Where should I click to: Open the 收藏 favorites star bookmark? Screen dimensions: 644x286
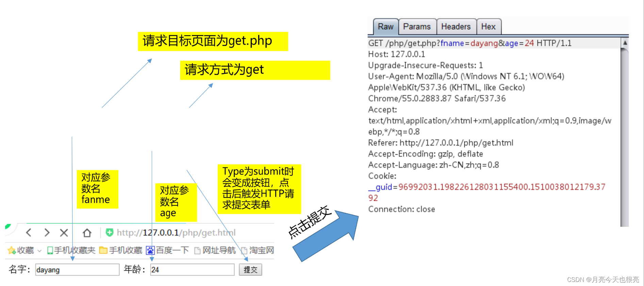pos(21,250)
